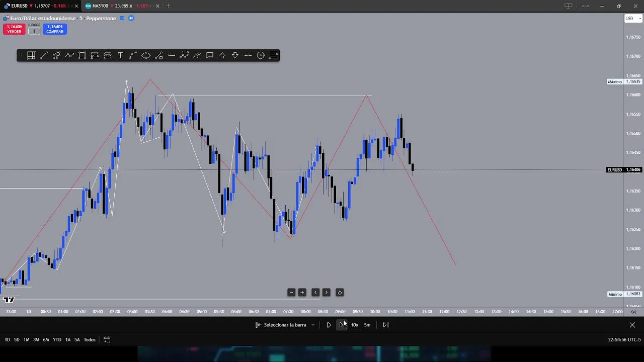Change replay interval 5m
Viewport: 644px width, 362px height.
pos(367,325)
